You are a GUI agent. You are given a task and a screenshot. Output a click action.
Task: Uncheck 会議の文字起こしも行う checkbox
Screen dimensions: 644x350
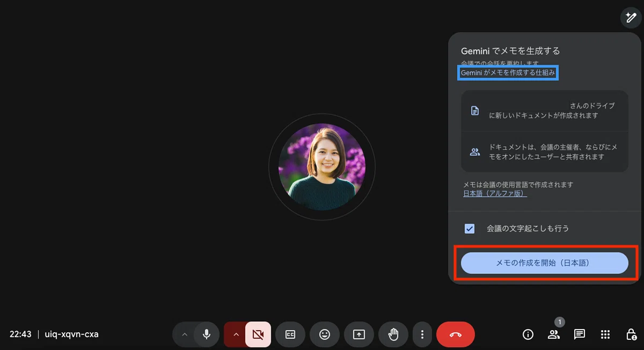point(470,229)
